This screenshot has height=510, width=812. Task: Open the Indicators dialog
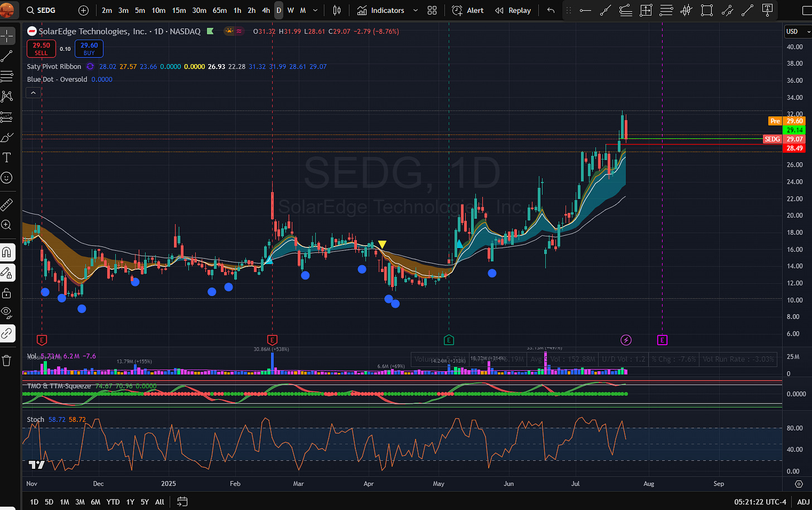381,10
